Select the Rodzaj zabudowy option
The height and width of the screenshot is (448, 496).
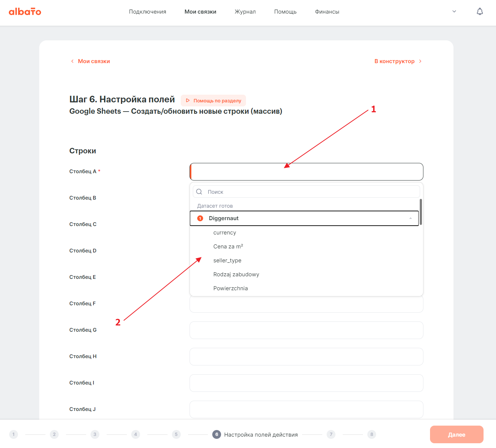236,274
